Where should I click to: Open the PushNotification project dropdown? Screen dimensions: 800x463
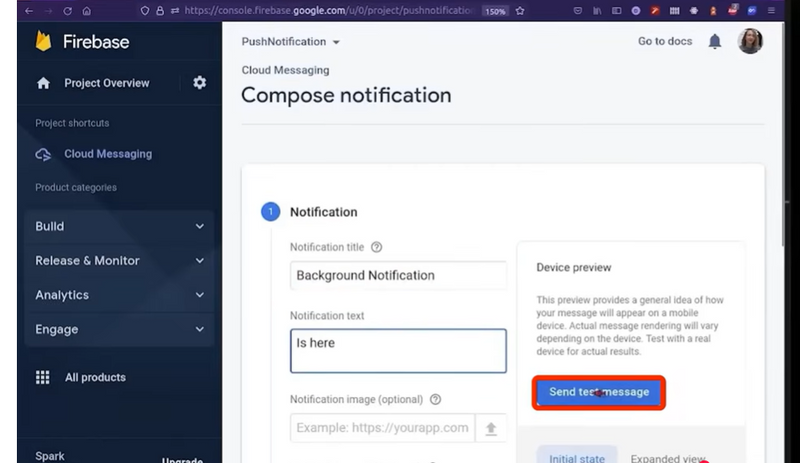pyautogui.click(x=291, y=42)
